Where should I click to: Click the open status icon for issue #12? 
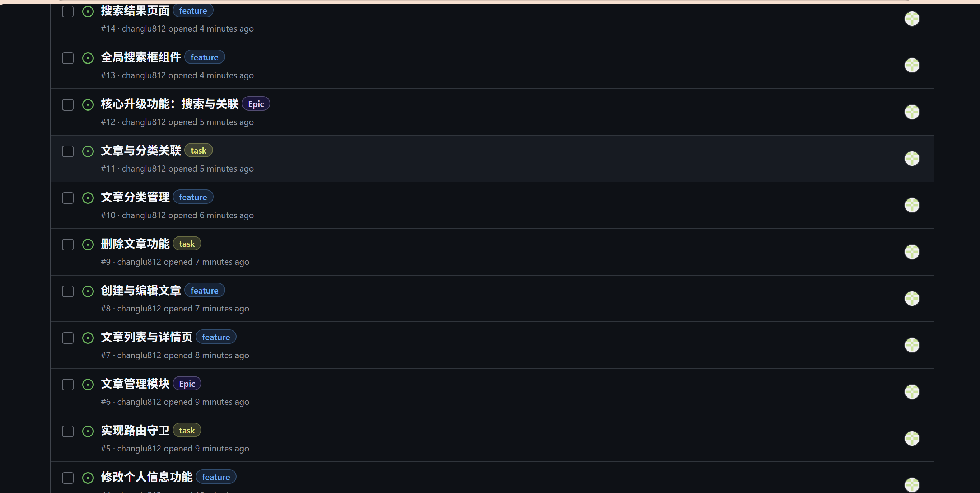pos(88,105)
